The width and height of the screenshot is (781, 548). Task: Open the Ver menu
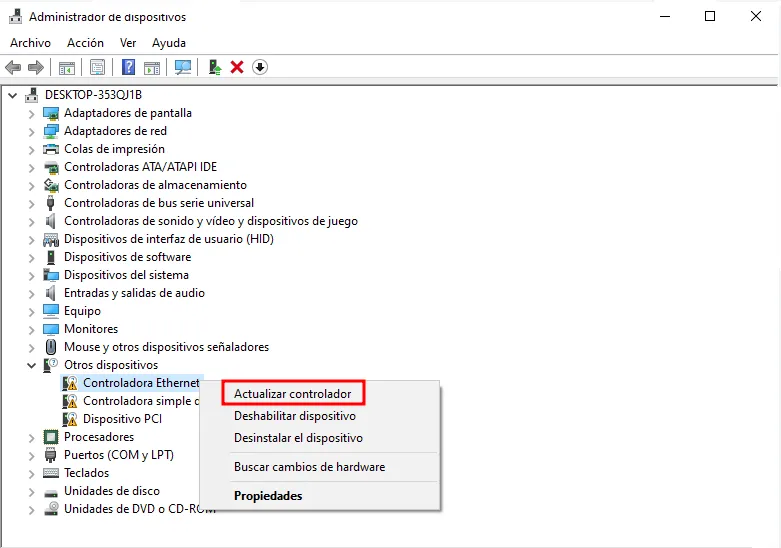pos(128,43)
